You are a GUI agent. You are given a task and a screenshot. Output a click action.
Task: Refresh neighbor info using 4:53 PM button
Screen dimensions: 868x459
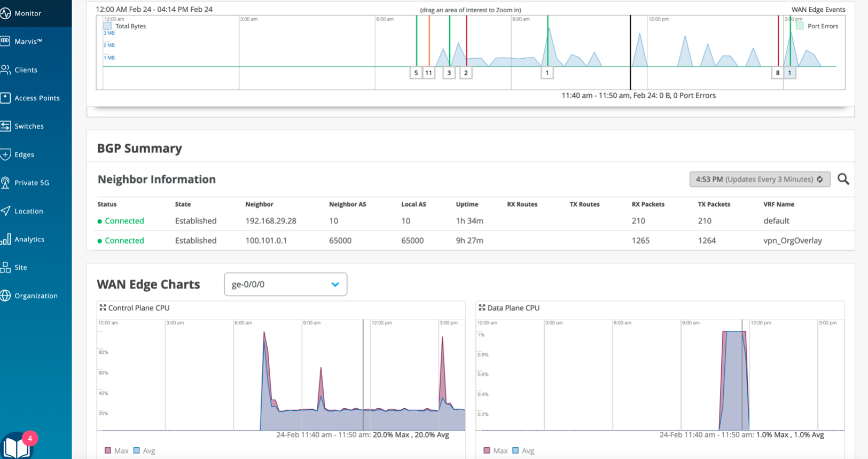point(759,179)
